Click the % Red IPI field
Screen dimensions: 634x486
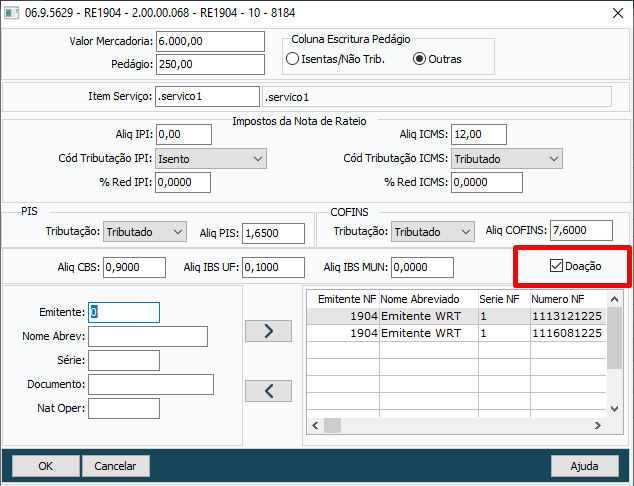tap(183, 182)
